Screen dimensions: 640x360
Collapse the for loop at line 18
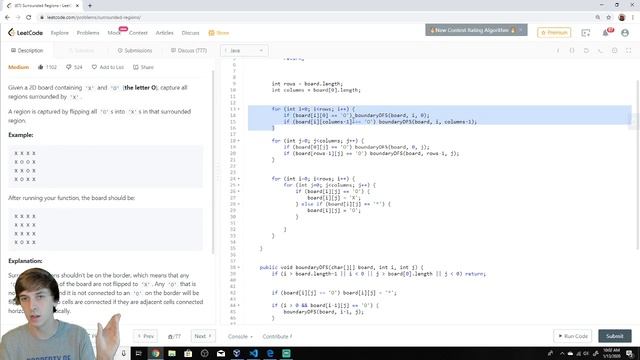(239, 141)
